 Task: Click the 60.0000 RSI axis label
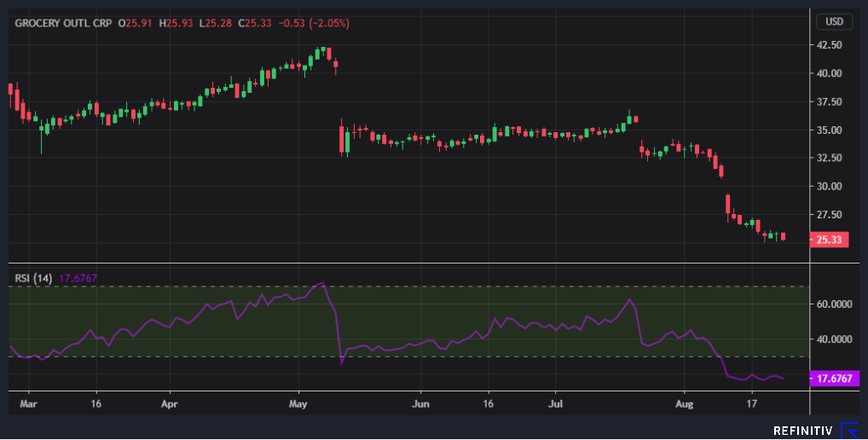pos(834,304)
